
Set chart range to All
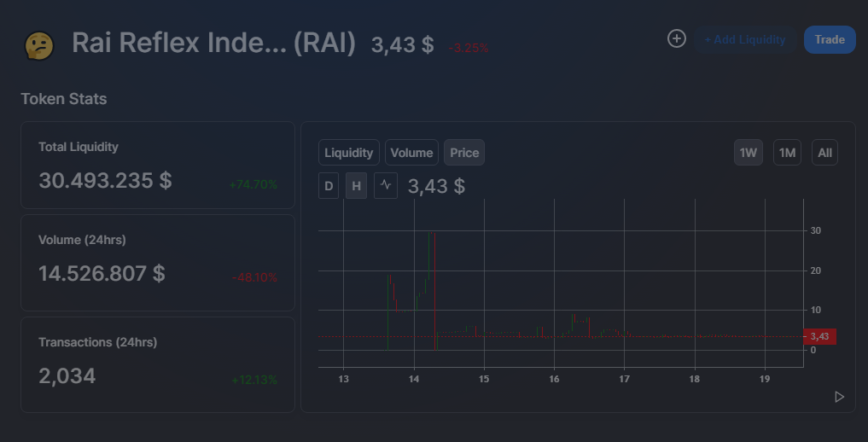[x=824, y=153]
